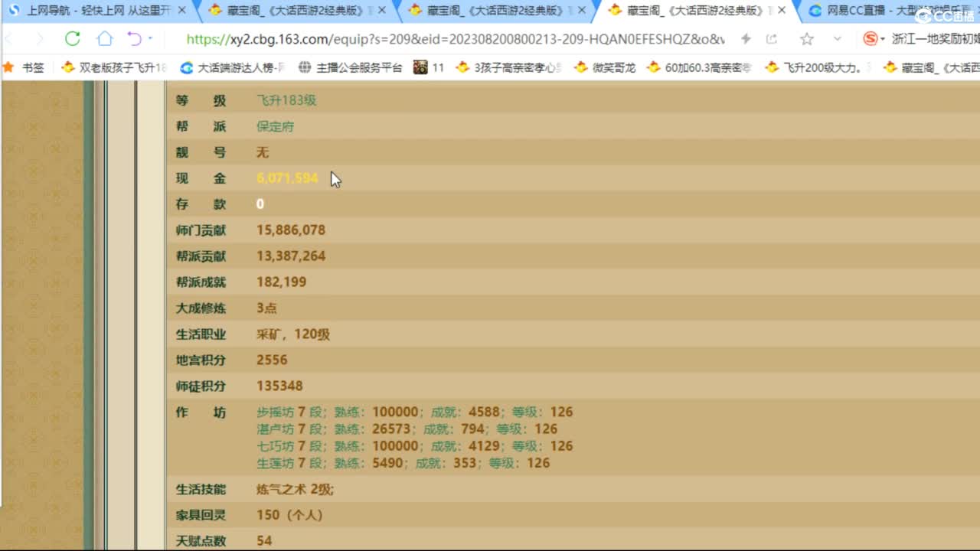
Task: Click the 生莲坊 workshop row
Action: pos(403,462)
